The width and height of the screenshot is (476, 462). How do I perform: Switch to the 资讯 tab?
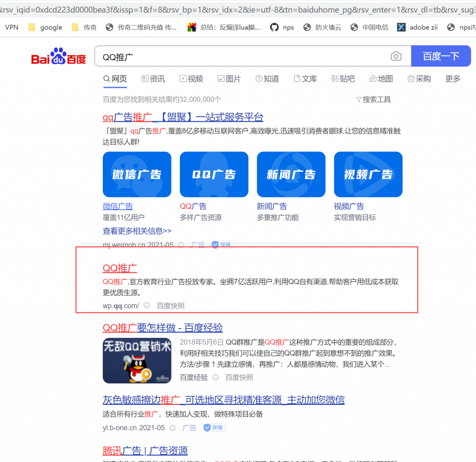(153, 79)
